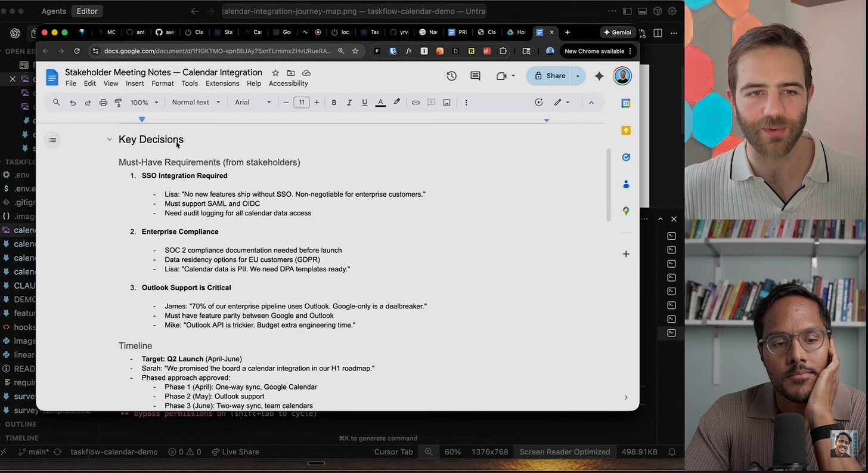Screen dimensions: 868x473
Task: Click Cursor Tab in status bar
Action: pyautogui.click(x=393, y=452)
